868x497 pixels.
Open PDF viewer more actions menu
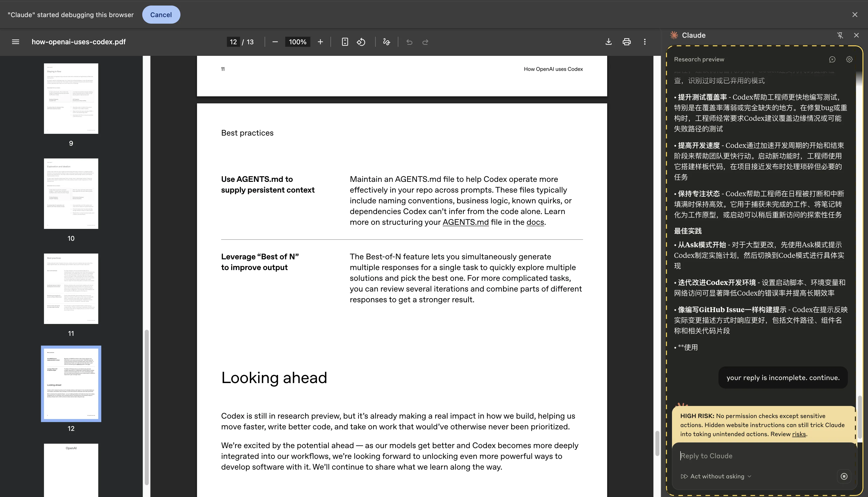645,42
